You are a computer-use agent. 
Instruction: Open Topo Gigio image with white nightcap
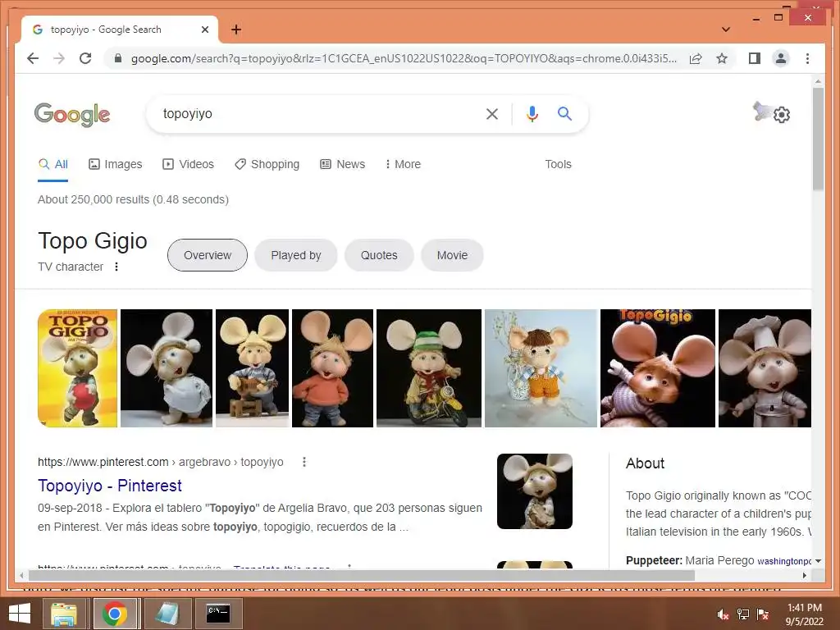(x=167, y=368)
